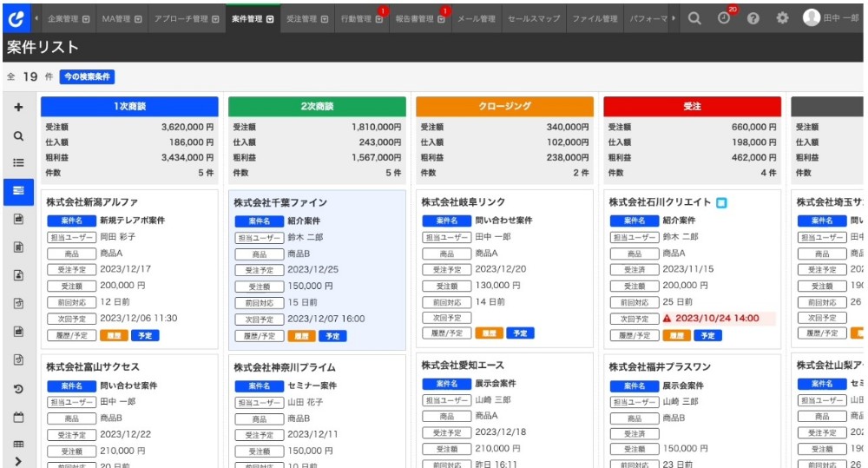Click the magnifier icon in top bar
The image size is (868, 468).
[694, 18]
